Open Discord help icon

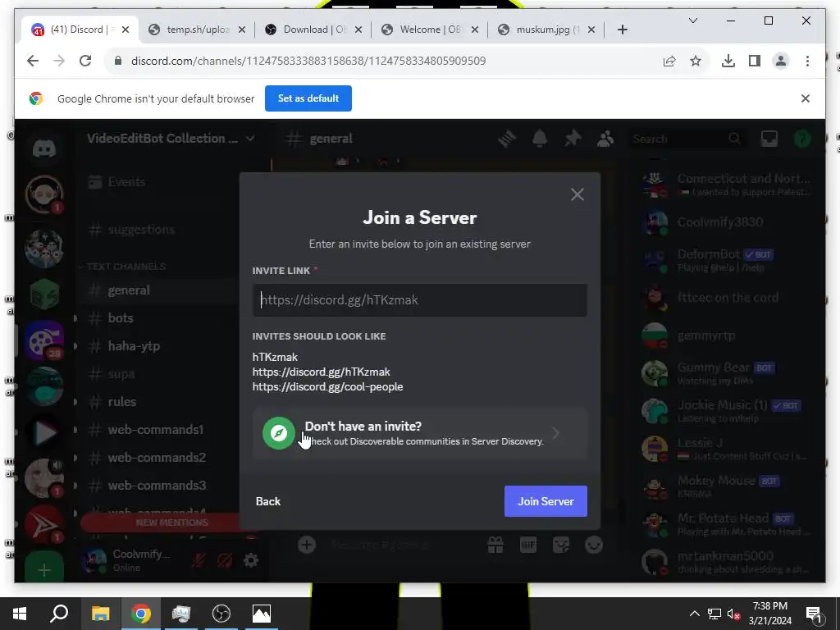(x=802, y=139)
